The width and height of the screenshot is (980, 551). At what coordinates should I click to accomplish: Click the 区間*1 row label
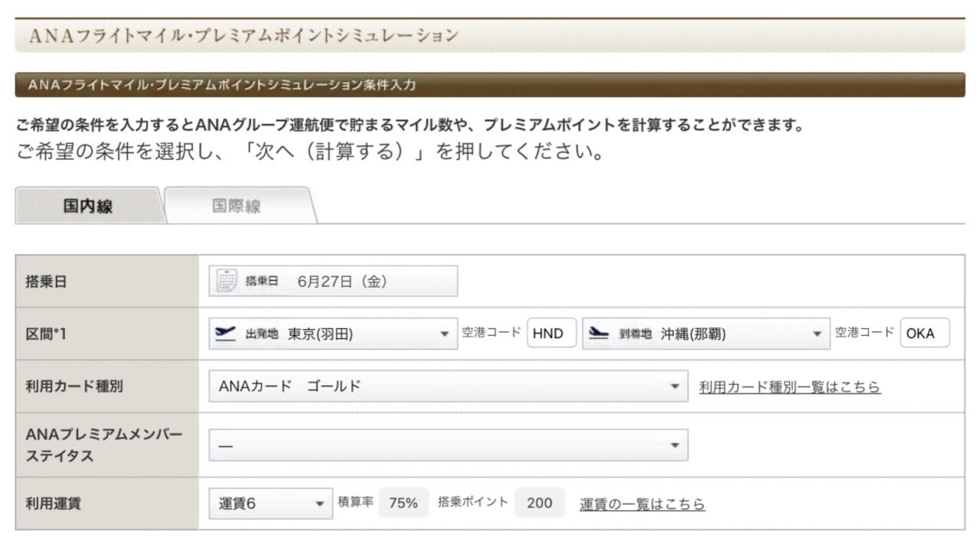coord(46,334)
